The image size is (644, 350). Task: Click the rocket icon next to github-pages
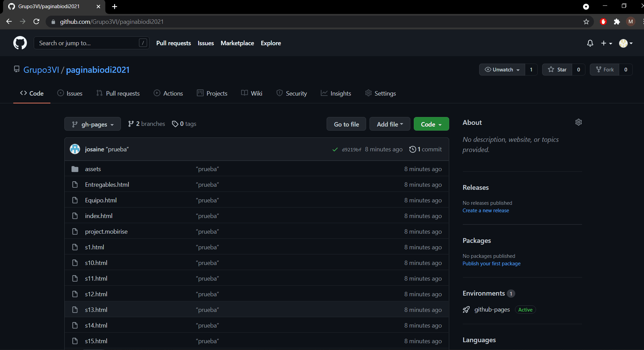[x=466, y=310]
